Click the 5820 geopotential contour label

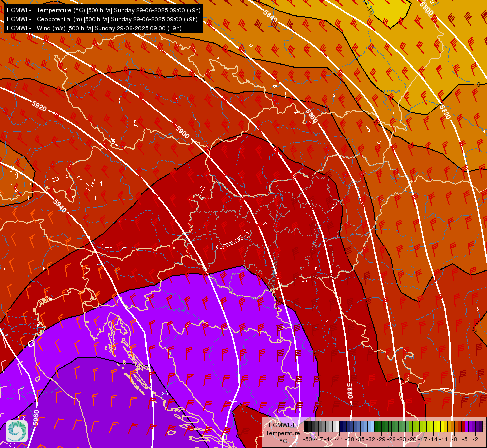(x=445, y=112)
